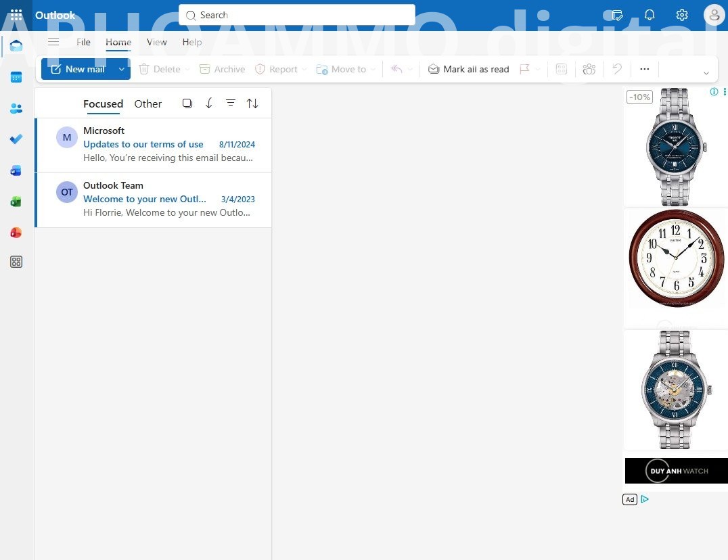Toggle the hamburger navigation pane button

pos(53,42)
